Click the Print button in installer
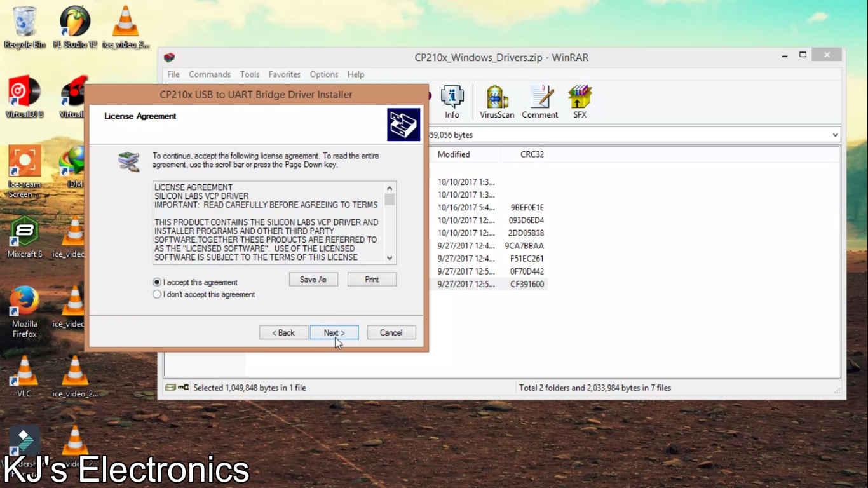 (x=372, y=280)
